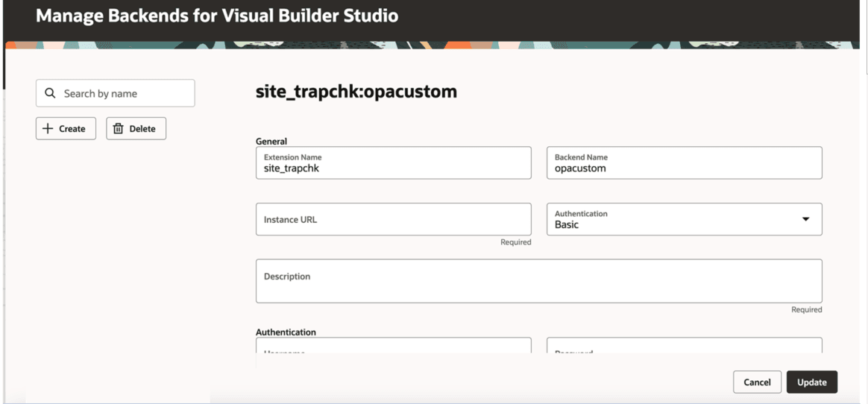Click the plus icon on Create
Image resolution: width=868 pixels, height=404 pixels.
click(x=48, y=128)
